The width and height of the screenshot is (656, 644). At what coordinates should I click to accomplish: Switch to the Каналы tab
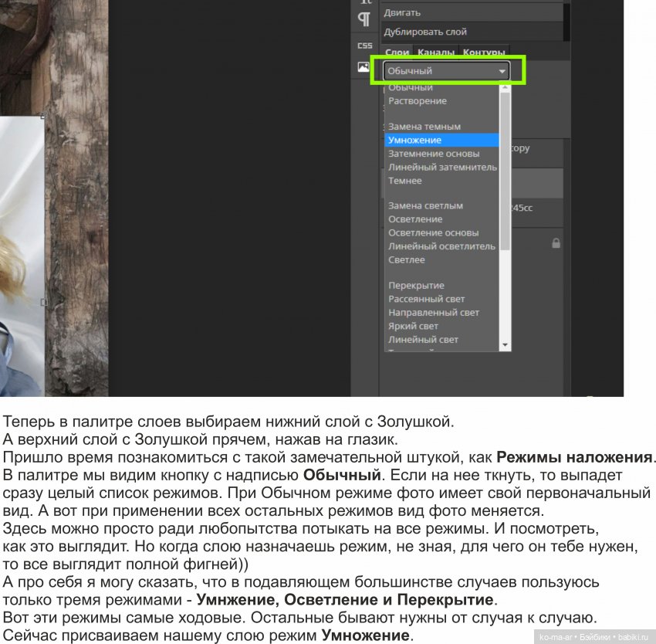click(x=438, y=53)
